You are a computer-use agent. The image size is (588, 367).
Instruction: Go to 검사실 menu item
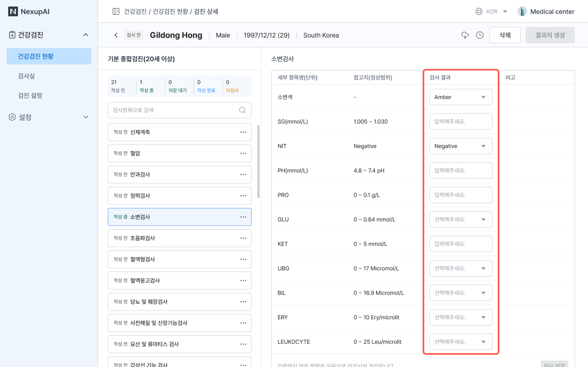point(27,76)
